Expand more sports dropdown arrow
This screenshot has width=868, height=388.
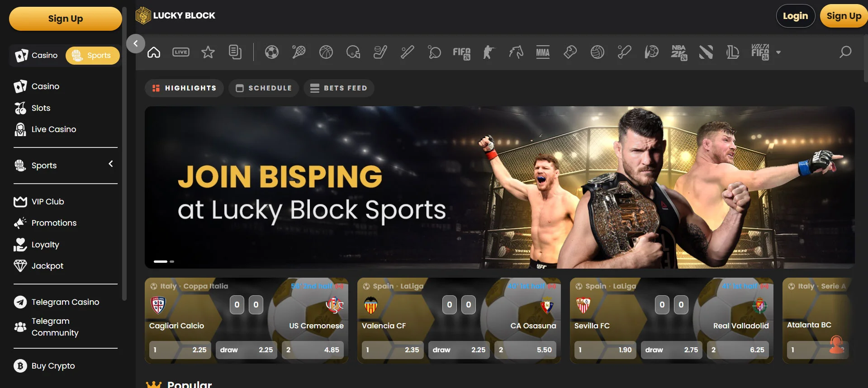tap(778, 52)
